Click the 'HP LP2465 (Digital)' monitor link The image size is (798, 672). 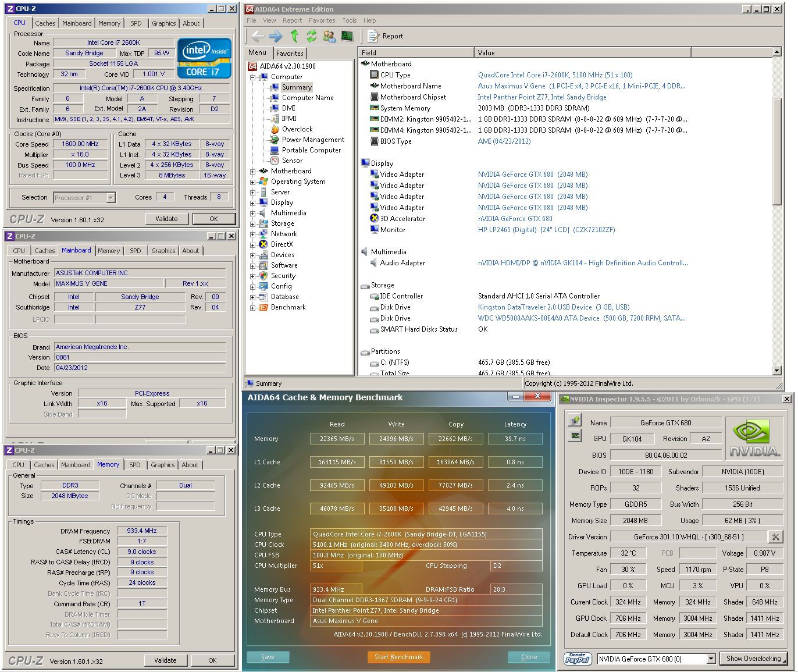[x=546, y=230]
